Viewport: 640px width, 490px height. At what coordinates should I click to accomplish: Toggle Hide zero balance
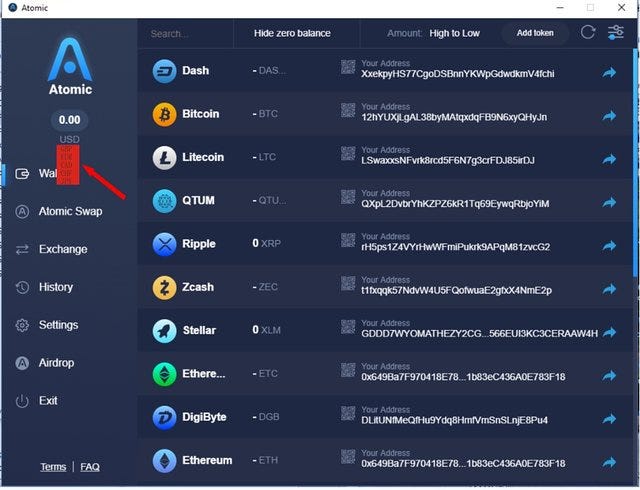click(x=292, y=33)
